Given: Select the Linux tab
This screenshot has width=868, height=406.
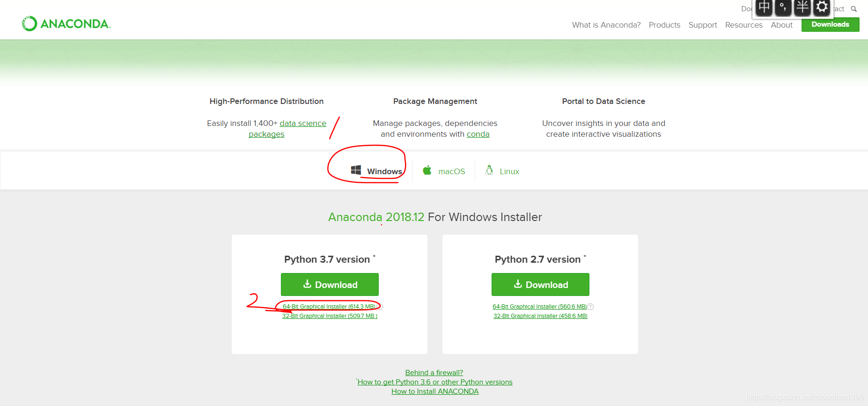Looking at the screenshot, I should click(x=502, y=171).
